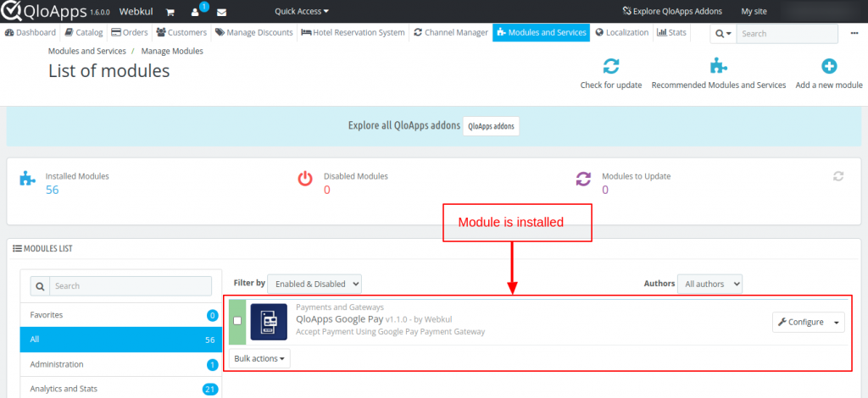Open the Modules and Services menu tab
868x398 pixels.
point(542,33)
